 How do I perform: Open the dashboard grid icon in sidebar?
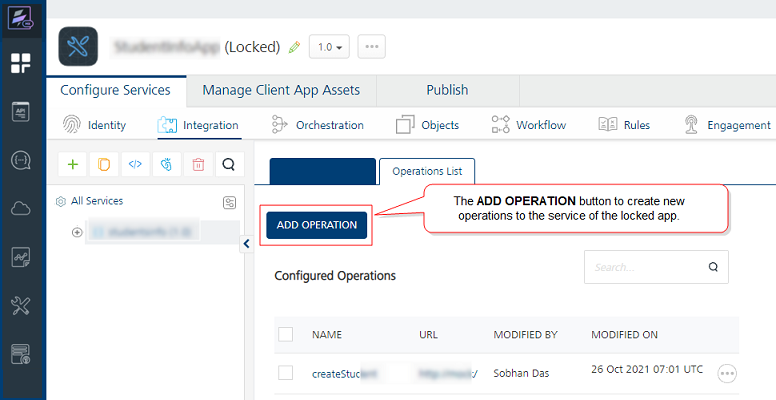(x=22, y=64)
